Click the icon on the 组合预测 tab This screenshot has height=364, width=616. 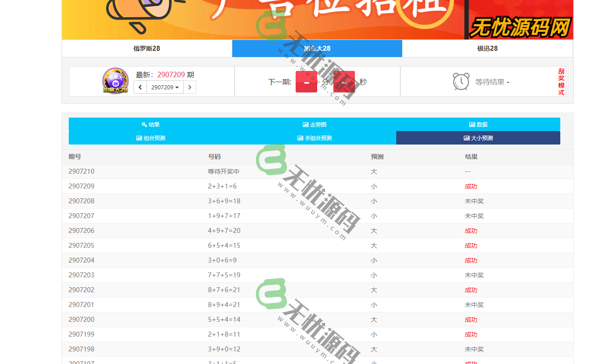coord(139,138)
